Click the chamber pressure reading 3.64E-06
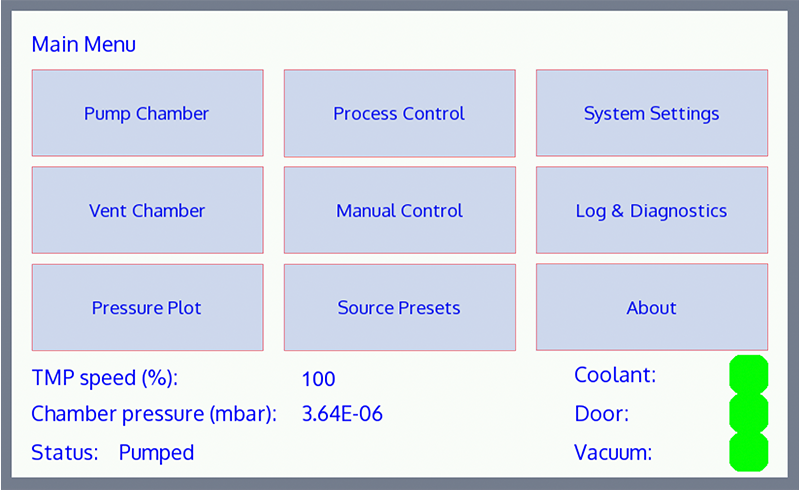The image size is (800, 490). tap(342, 414)
